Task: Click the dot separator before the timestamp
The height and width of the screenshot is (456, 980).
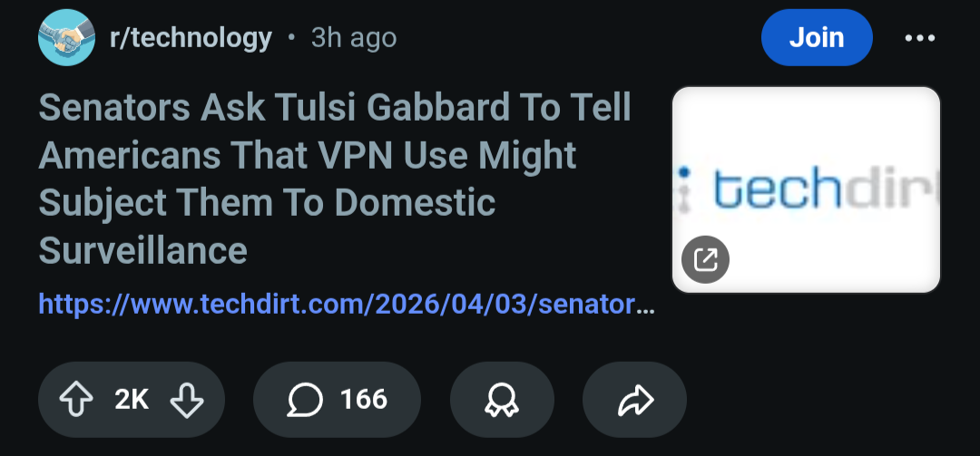Action: pyautogui.click(x=291, y=38)
